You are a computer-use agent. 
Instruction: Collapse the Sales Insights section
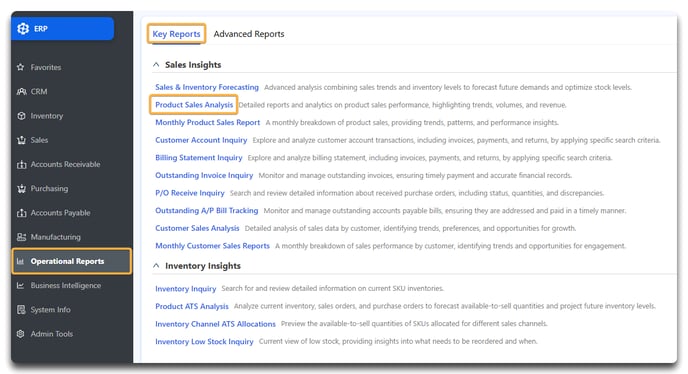[156, 65]
